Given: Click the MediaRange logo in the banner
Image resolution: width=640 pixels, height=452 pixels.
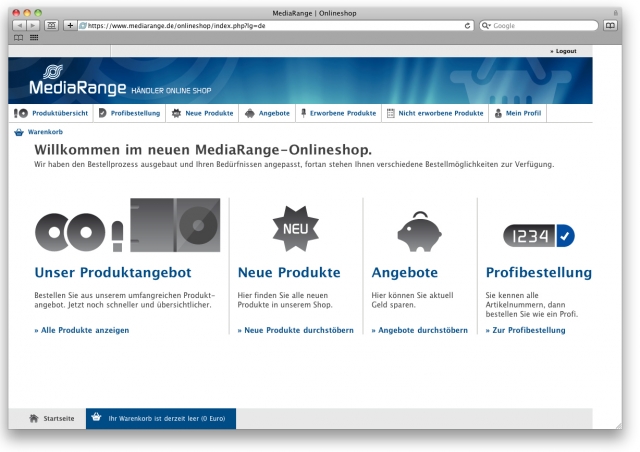Looking at the screenshot, I should point(78,81).
